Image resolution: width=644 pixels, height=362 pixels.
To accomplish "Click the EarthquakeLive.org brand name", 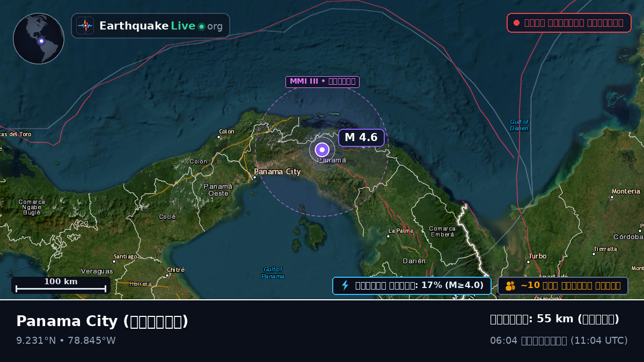I will 161,26.
